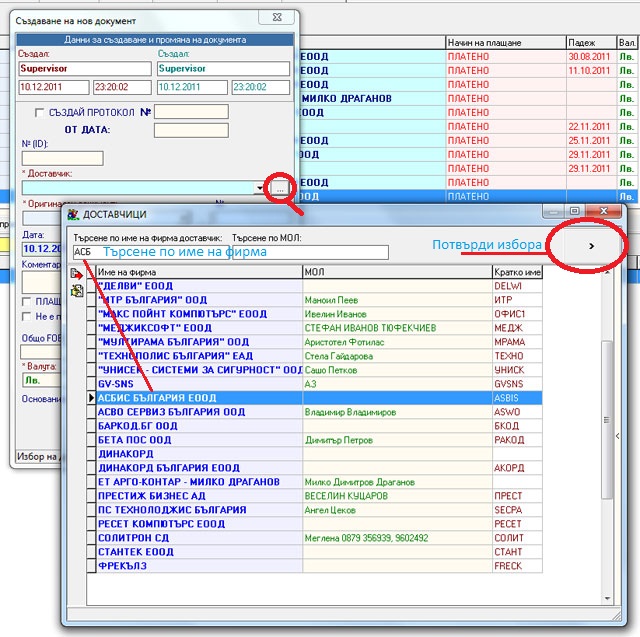Sort by the 'МОЛ' column header
Viewport: 640px width, 637px height.
(x=397, y=272)
